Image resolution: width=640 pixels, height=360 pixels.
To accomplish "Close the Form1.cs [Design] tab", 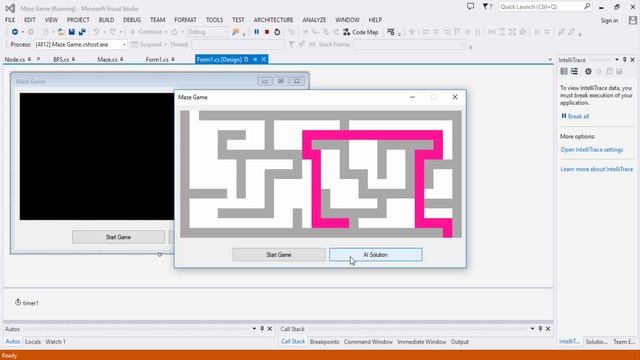I will (264, 60).
